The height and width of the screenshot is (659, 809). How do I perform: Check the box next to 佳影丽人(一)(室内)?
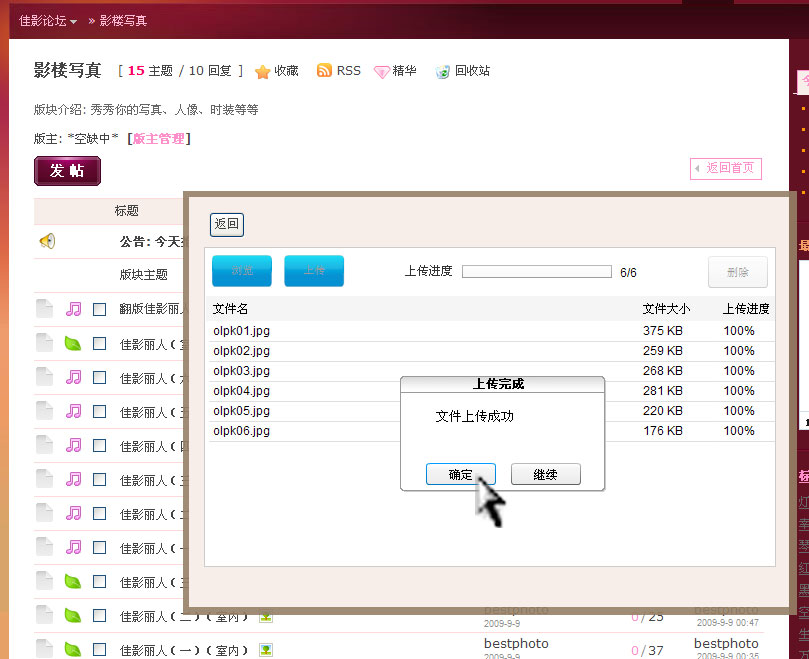point(100,650)
